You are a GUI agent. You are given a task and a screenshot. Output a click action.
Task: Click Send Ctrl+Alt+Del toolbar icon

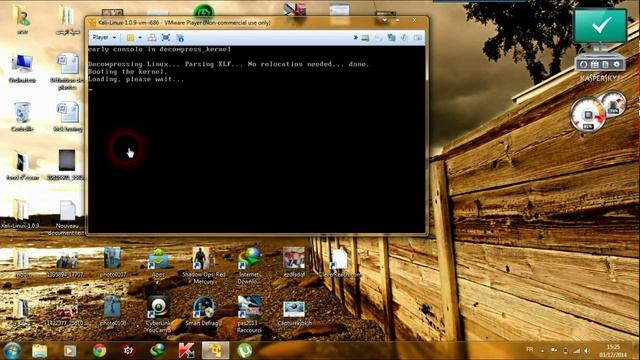point(152,38)
